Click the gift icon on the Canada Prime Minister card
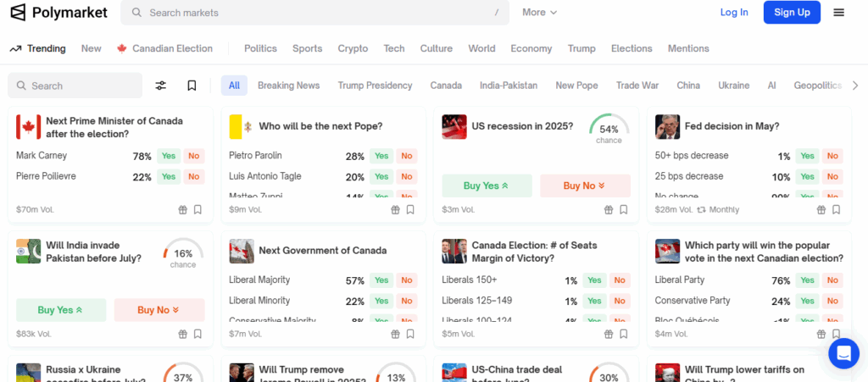Screen dimensions: 868x382 point(183,209)
